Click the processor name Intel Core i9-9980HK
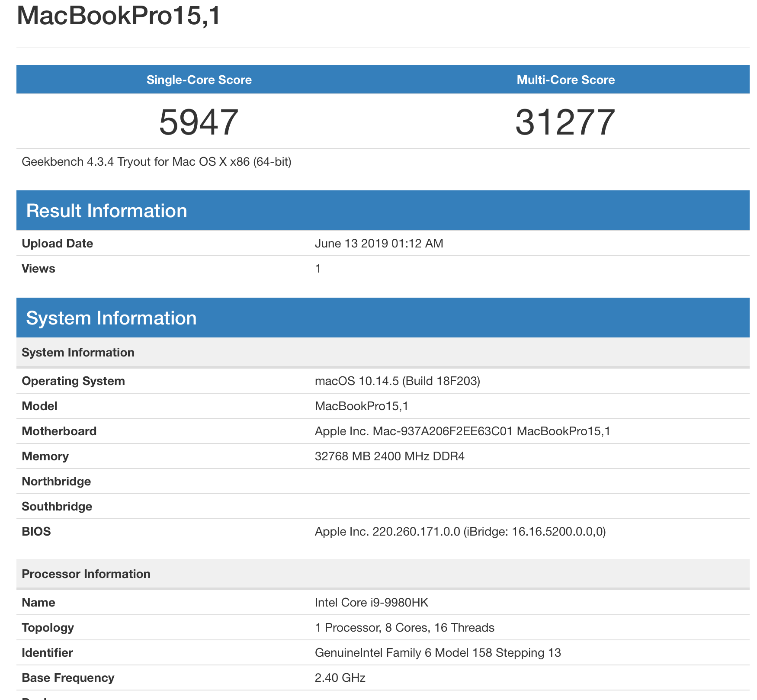 (371, 603)
